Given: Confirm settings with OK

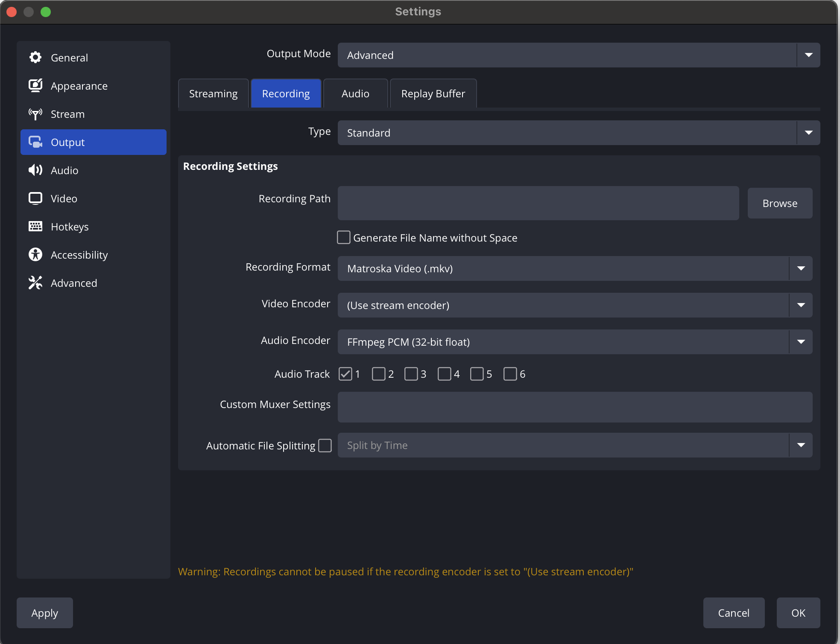Looking at the screenshot, I should (x=798, y=613).
